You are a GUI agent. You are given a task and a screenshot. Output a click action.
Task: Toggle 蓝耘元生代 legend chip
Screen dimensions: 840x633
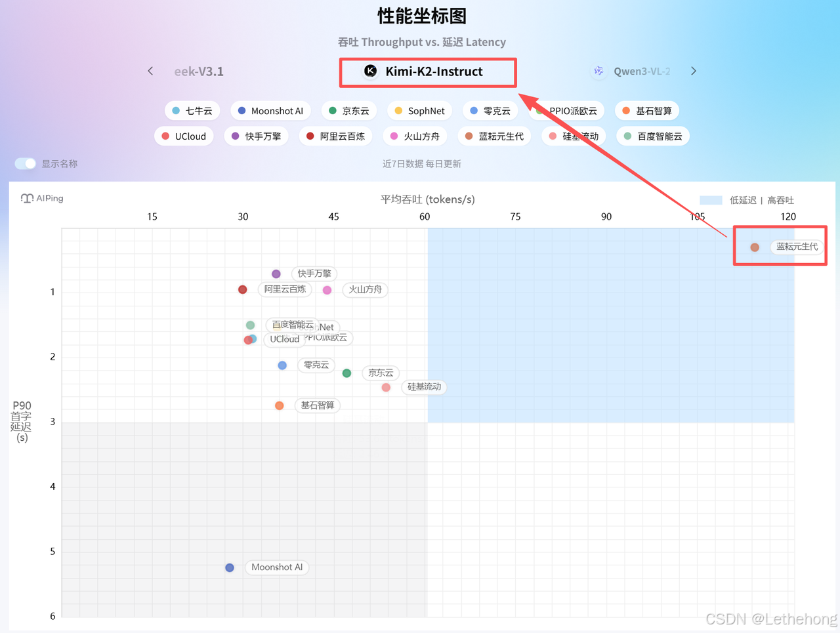click(x=494, y=136)
